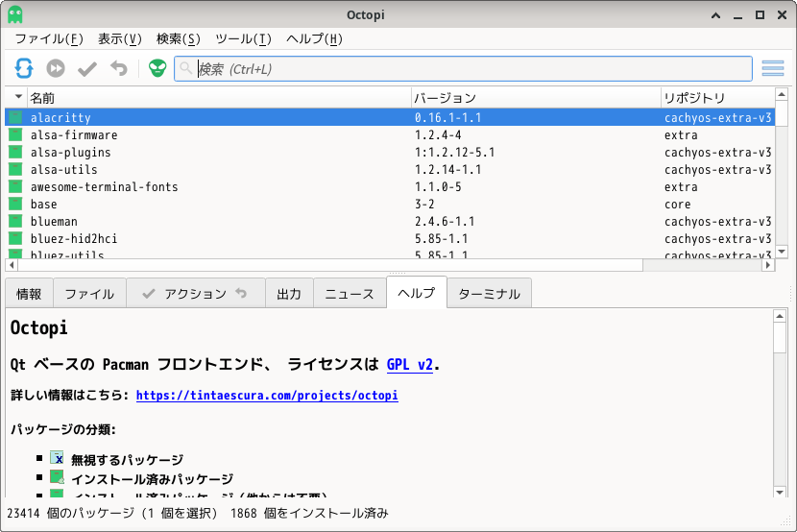Screen dimensions: 797x532
Task: Switch to the 出力 tab
Action: [289, 293]
